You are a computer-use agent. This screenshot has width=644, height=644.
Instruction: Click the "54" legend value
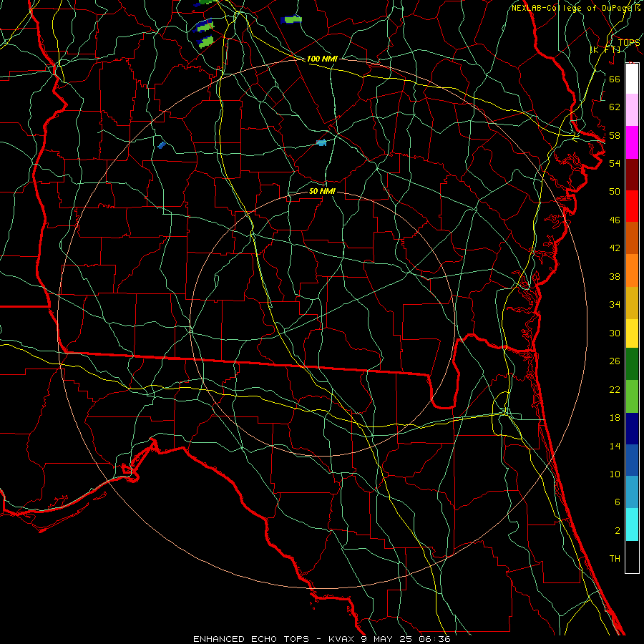click(x=615, y=163)
